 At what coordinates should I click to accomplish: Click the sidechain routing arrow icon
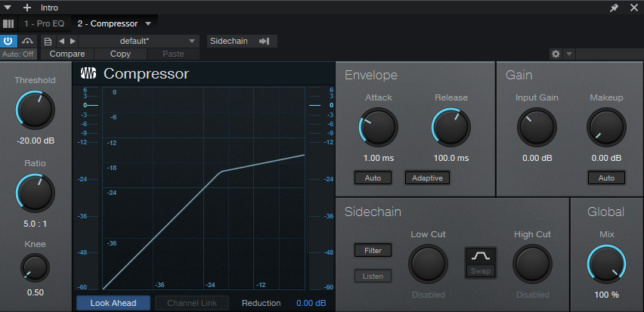[x=264, y=41]
